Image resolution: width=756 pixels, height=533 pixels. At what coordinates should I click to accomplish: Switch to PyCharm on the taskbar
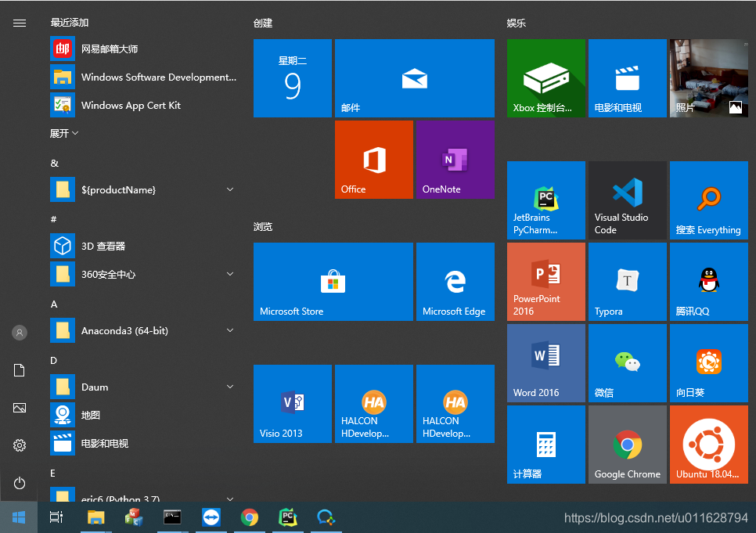[x=288, y=517]
